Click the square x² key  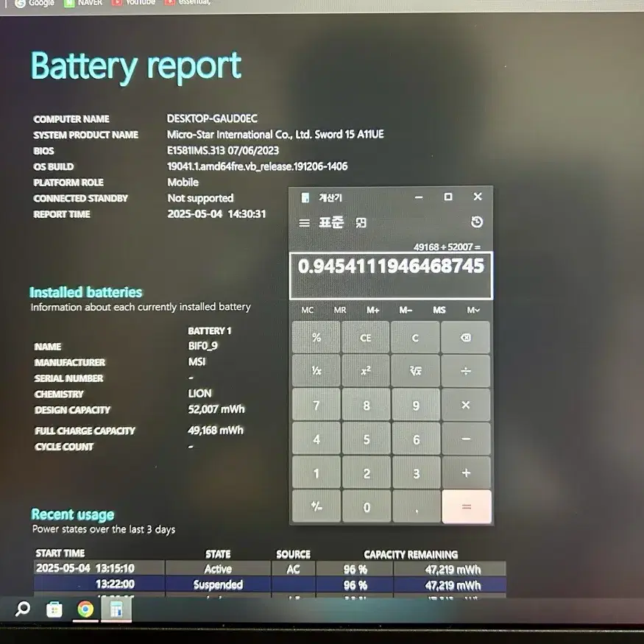pos(366,371)
